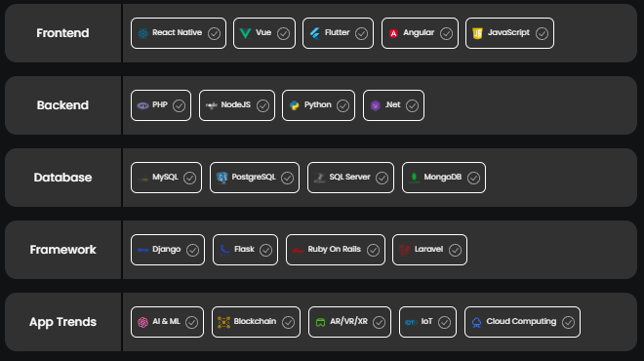
Task: Click the green MongoDB leaf icon
Action: (414, 178)
